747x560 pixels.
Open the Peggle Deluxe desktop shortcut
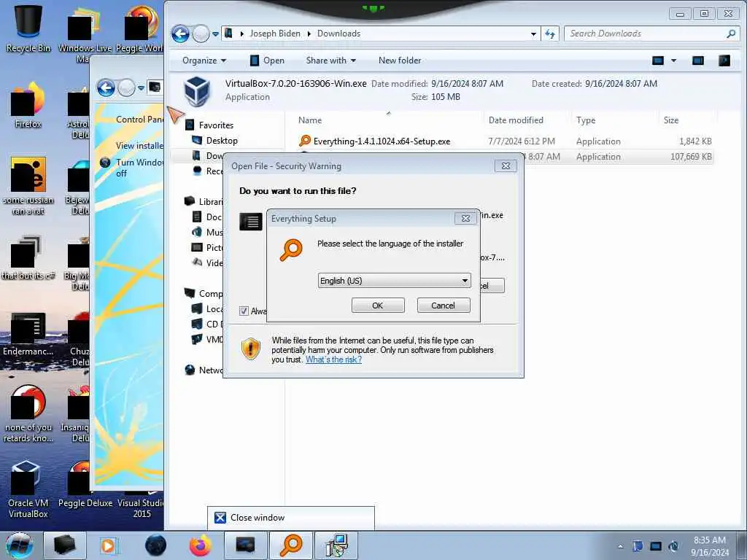tap(85, 485)
